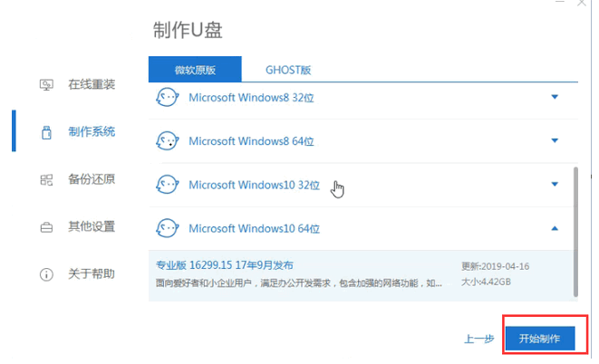This screenshot has height=364, width=599.
Task: Click the mascot icon beside Windows10 64位
Action: [168, 228]
